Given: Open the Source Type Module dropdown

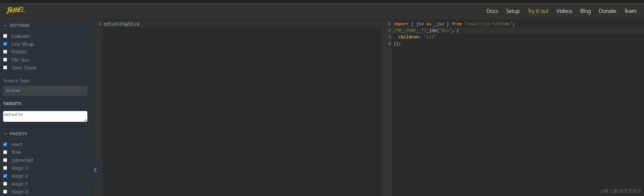Looking at the screenshot, I should point(45,91).
